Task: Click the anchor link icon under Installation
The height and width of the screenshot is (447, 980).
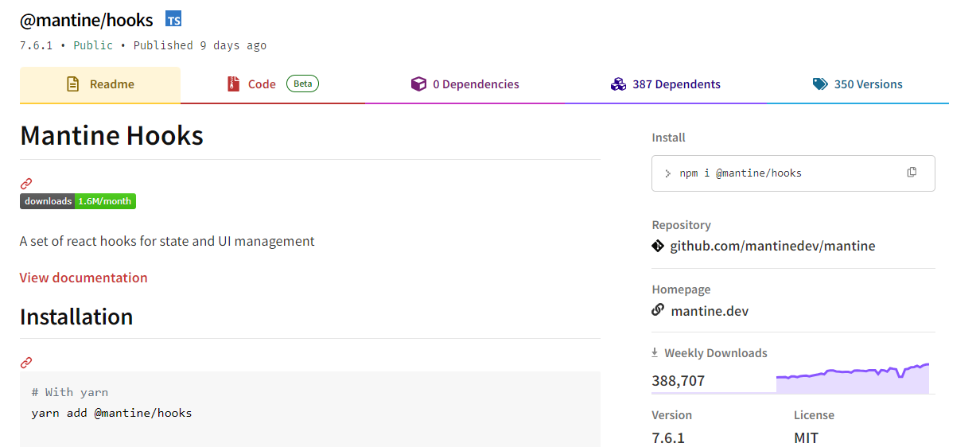Action: click(26, 363)
